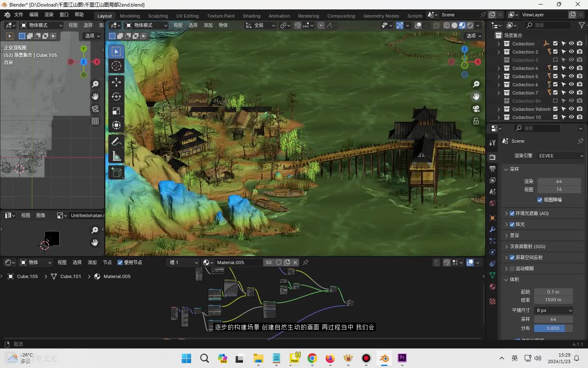Viewport: 588px width, 368px height.
Task: Open the Output properties tab
Action: point(492,168)
